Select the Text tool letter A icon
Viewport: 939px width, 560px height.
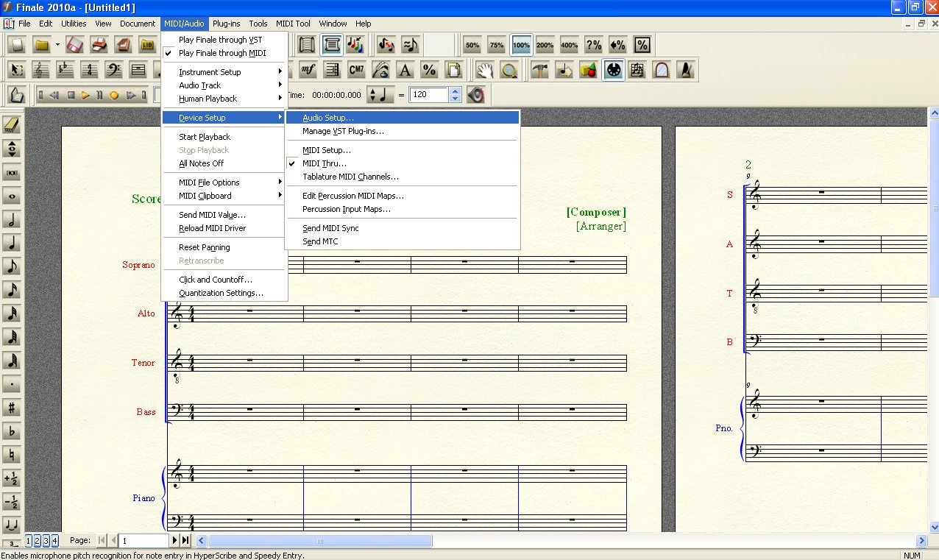coord(404,71)
